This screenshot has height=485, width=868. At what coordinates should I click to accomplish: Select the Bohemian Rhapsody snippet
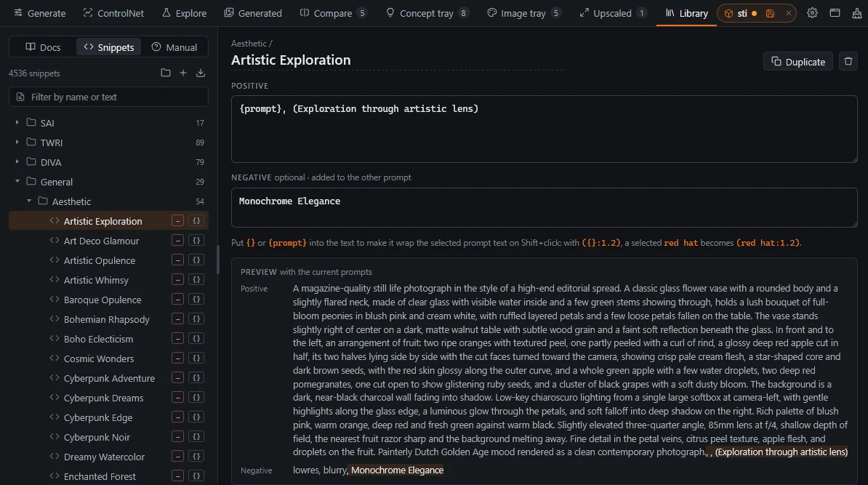pyautogui.click(x=108, y=319)
